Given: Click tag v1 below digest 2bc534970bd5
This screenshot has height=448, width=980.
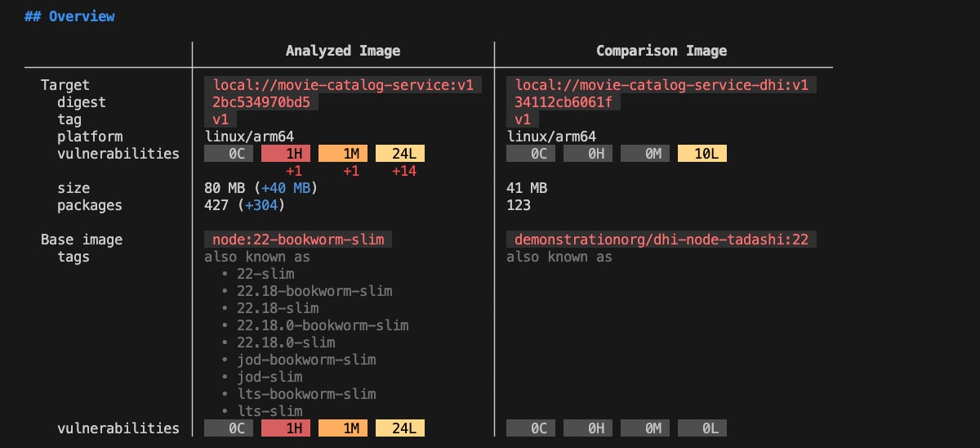Looking at the screenshot, I should [x=220, y=119].
